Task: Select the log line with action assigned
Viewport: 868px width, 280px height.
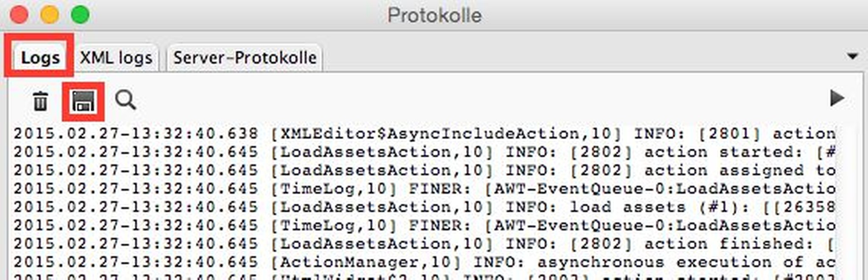Action: tap(424, 171)
